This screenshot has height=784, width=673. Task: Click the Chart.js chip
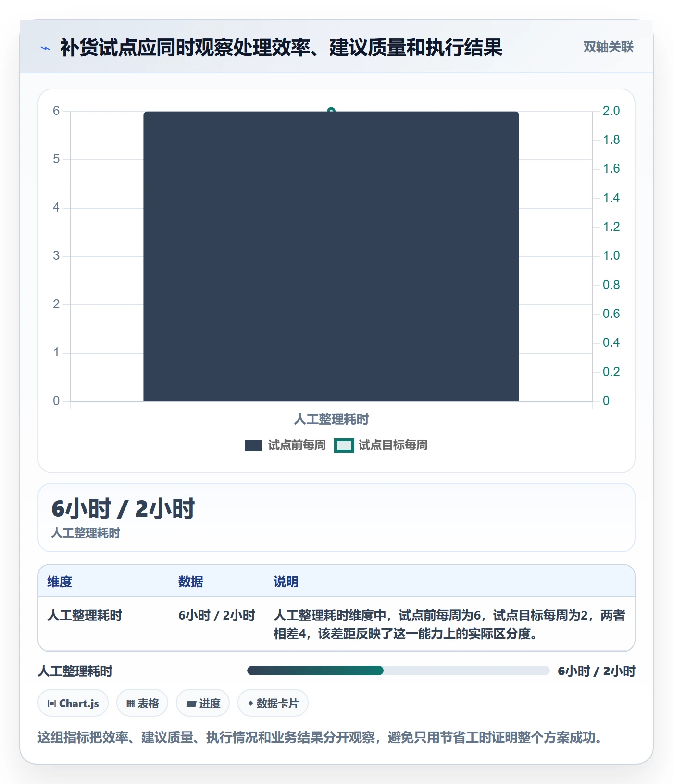pos(73,703)
